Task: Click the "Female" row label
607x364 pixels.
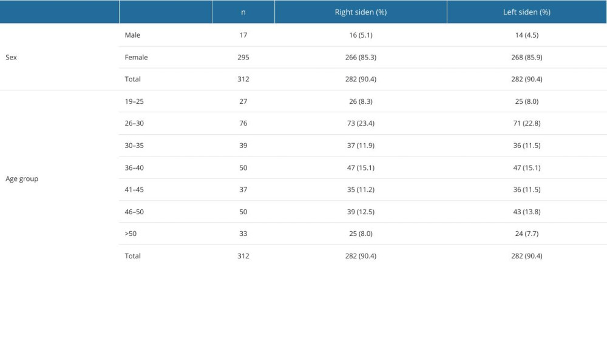Action: click(136, 58)
